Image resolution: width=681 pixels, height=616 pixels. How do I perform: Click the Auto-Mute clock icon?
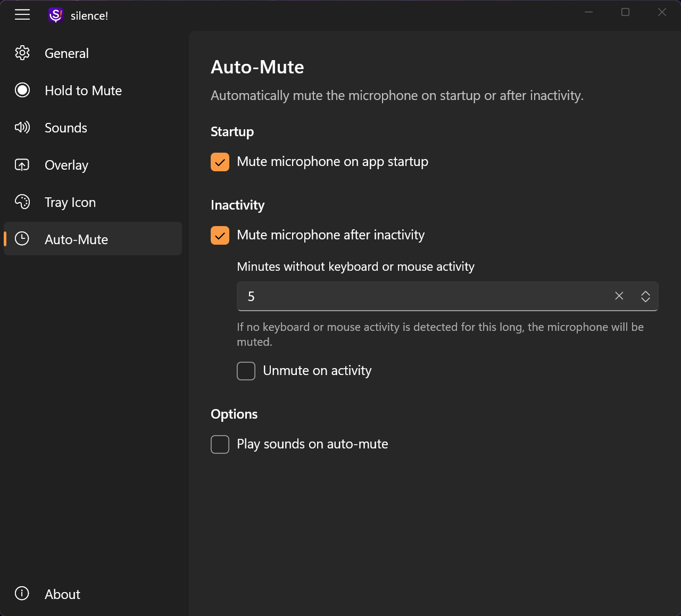22,239
